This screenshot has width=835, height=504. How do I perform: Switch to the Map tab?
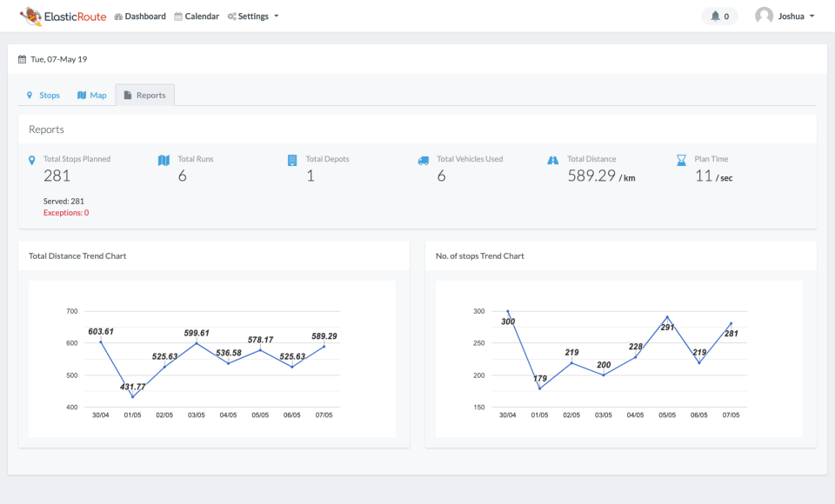tap(92, 95)
